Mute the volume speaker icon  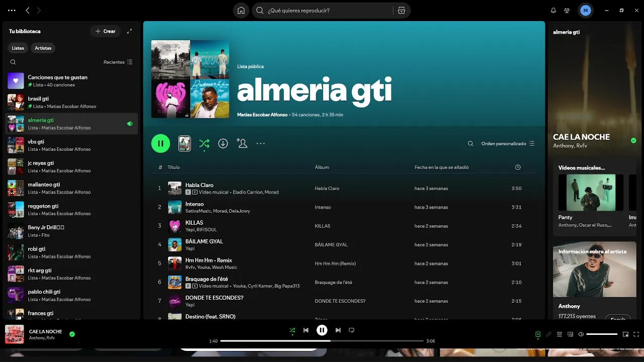(x=581, y=334)
